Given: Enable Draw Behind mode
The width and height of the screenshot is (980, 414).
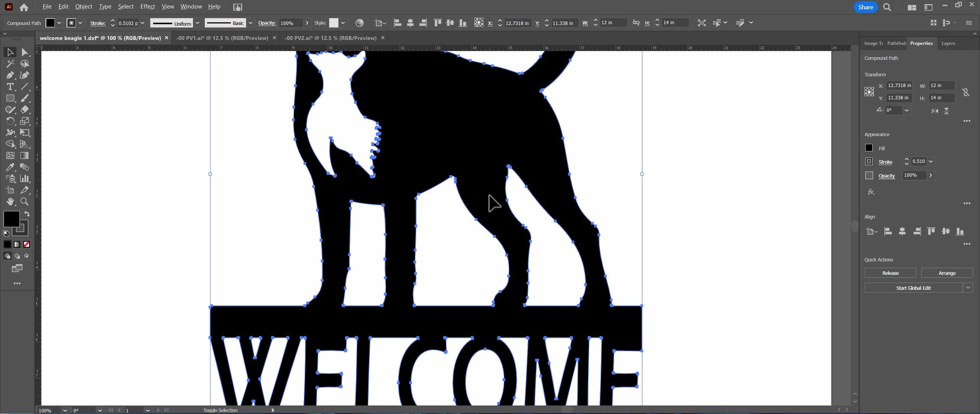Looking at the screenshot, I should (17, 256).
